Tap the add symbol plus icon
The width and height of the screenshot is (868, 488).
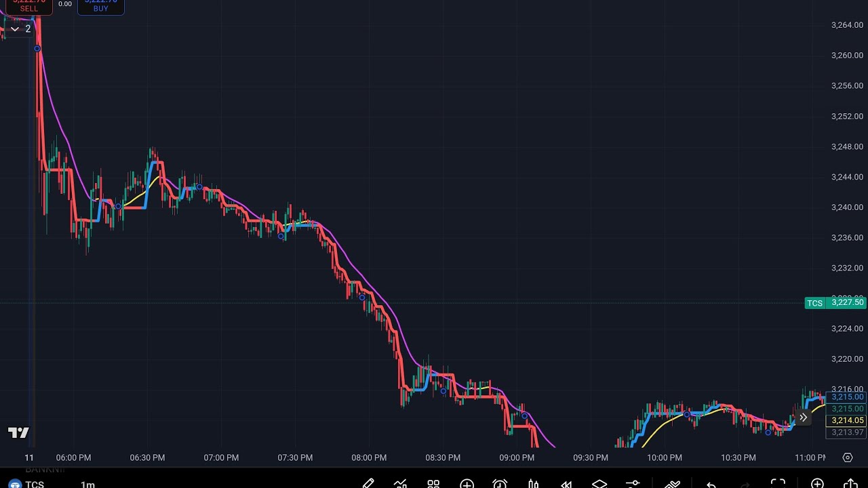point(467,484)
